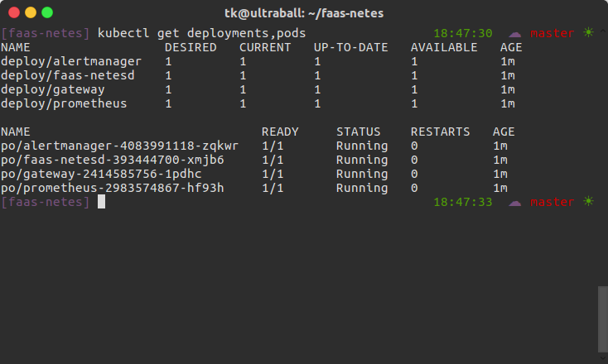Click the Running status of the gateway pod
Viewport: 608px width, 364px height.
pyautogui.click(x=362, y=175)
